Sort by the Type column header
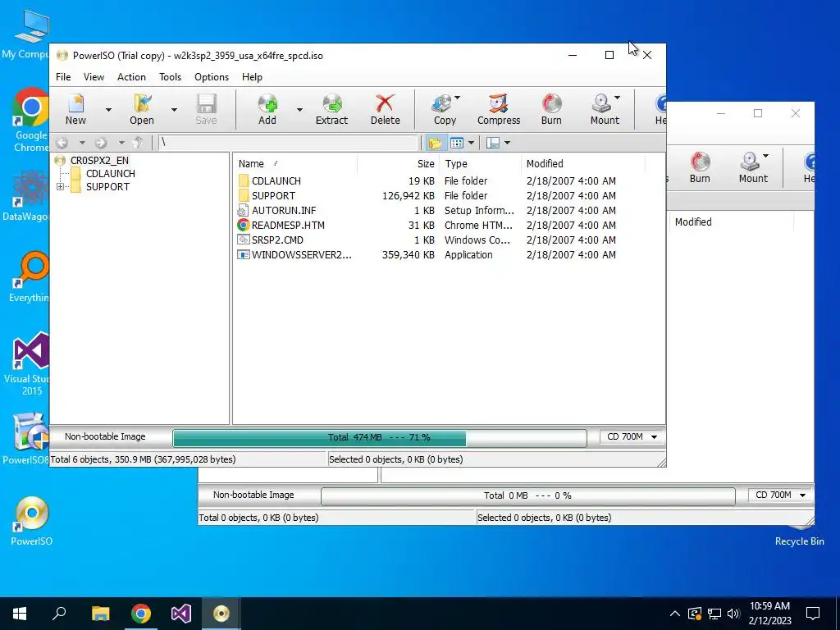The height and width of the screenshot is (630, 840). pyautogui.click(x=480, y=164)
